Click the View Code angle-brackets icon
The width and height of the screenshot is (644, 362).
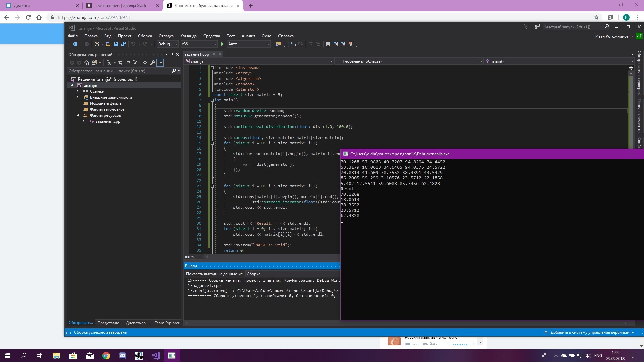point(145,63)
